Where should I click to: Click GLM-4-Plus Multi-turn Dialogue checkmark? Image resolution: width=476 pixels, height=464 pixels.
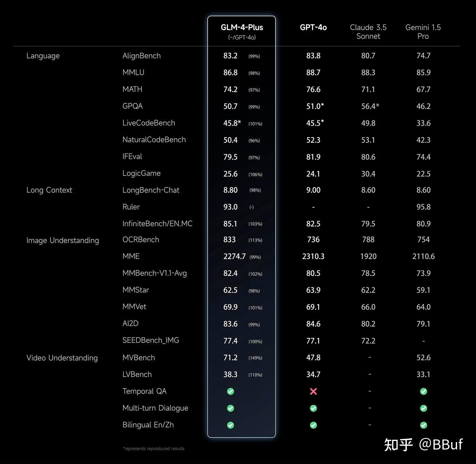pos(231,408)
